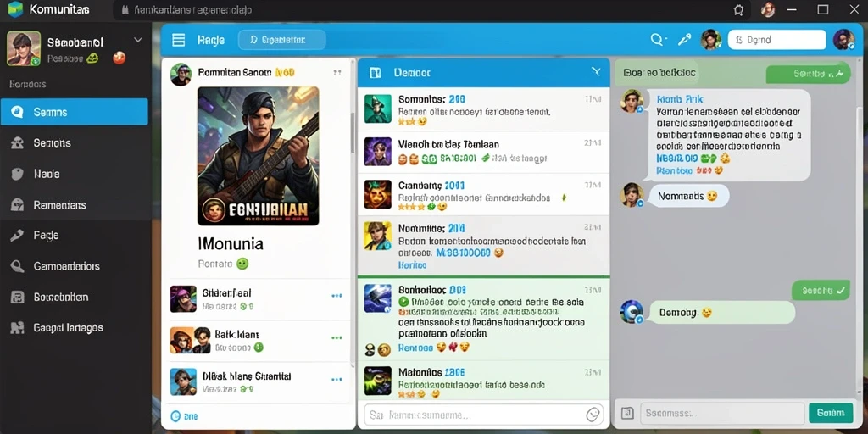Image resolution: width=868 pixels, height=434 pixels.
Task: Click the chat message input at bottom right
Action: tap(722, 413)
